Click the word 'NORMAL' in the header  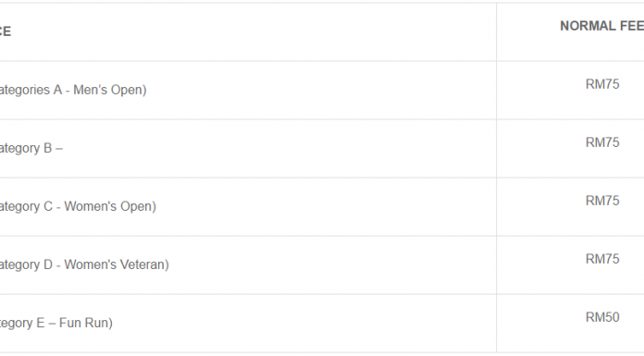(x=588, y=26)
